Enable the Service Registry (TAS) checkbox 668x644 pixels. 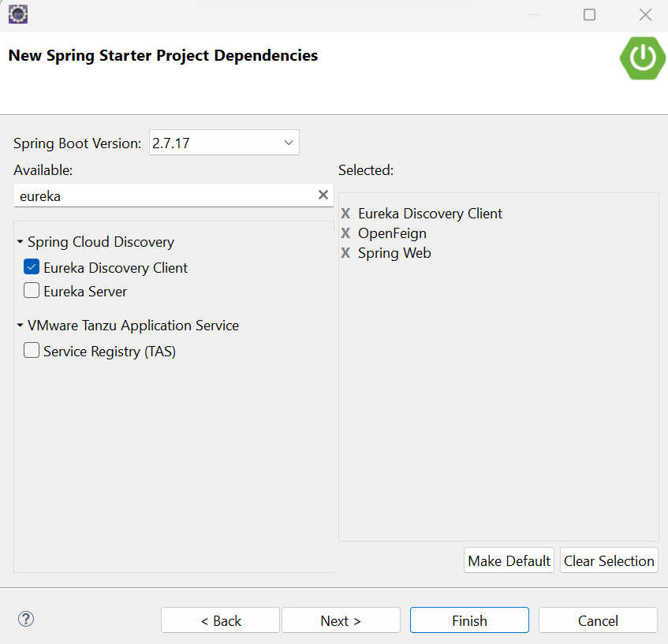pyautogui.click(x=32, y=351)
